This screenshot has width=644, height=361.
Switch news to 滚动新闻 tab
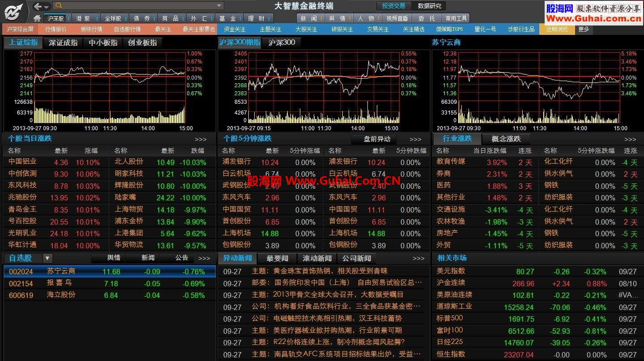[317, 258]
